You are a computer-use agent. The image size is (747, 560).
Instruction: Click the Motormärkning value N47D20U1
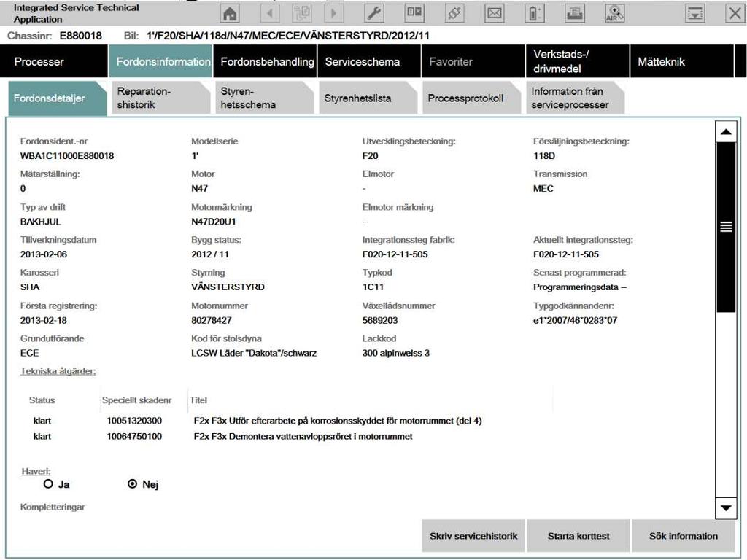[x=214, y=222]
